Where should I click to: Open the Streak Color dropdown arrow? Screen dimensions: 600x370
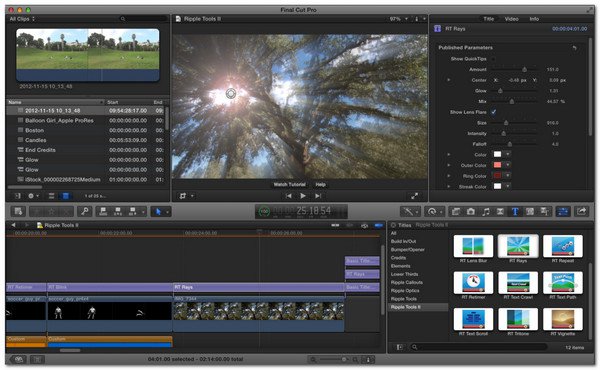pos(507,186)
